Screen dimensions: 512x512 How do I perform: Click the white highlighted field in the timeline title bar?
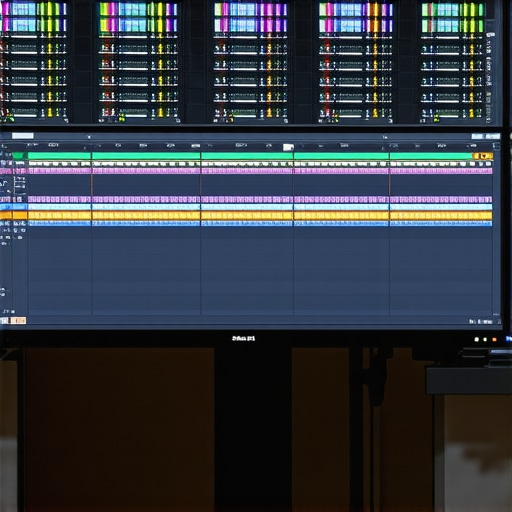click(x=23, y=136)
